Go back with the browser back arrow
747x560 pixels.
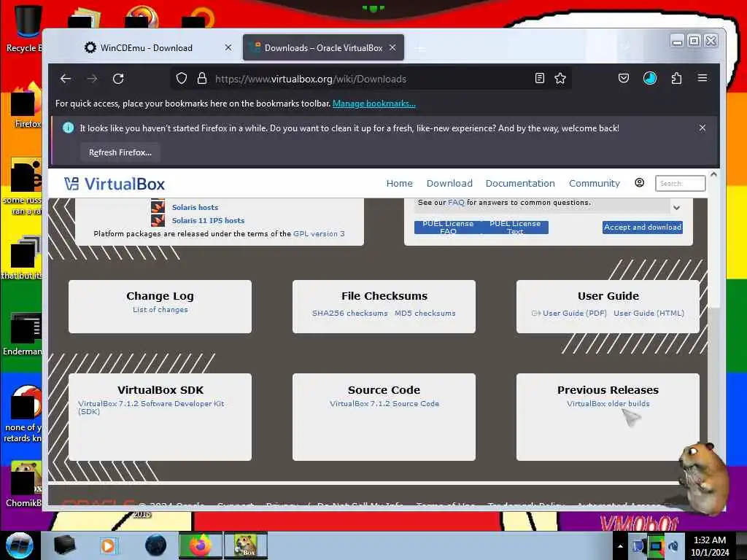coord(66,79)
